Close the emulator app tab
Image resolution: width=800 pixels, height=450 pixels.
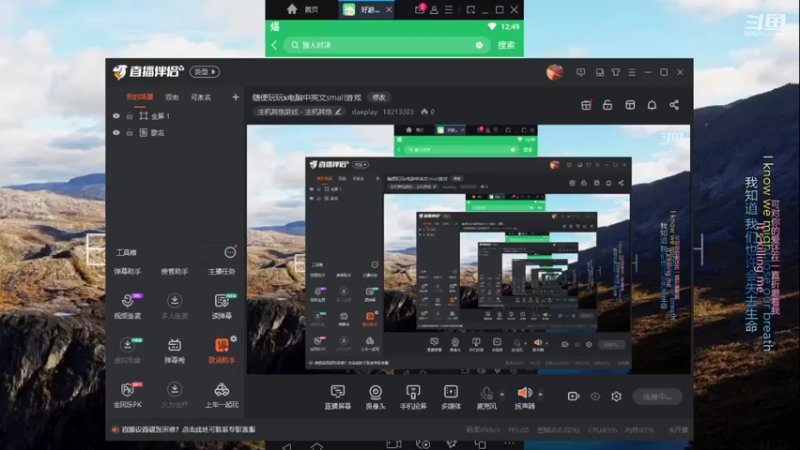click(x=389, y=10)
